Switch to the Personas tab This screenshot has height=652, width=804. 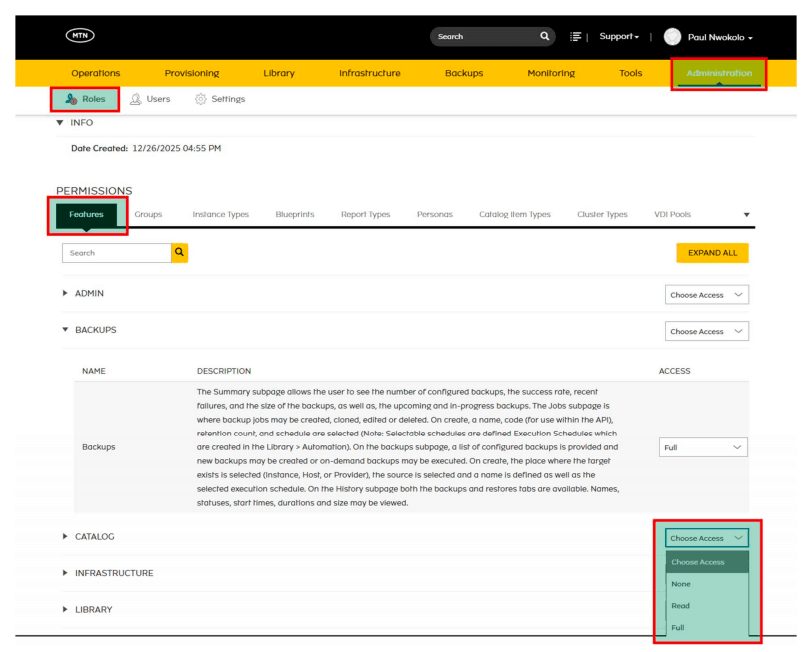(x=435, y=214)
